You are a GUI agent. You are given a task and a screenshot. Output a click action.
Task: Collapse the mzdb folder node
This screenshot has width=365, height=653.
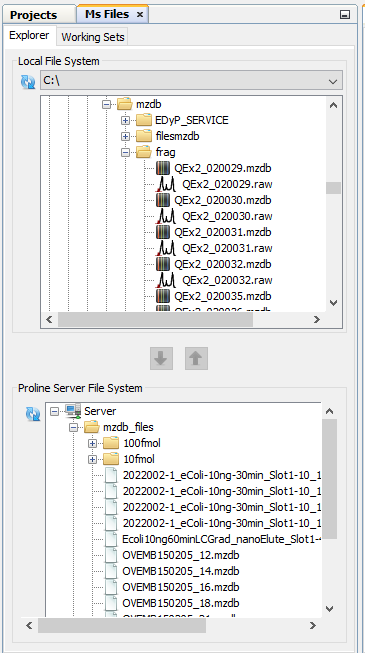click(x=107, y=104)
